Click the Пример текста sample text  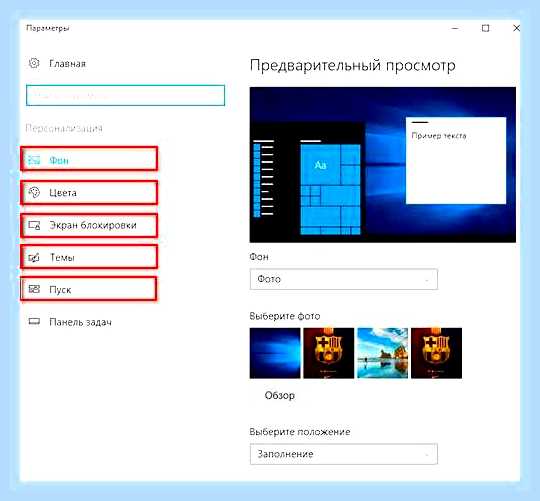pos(439,136)
